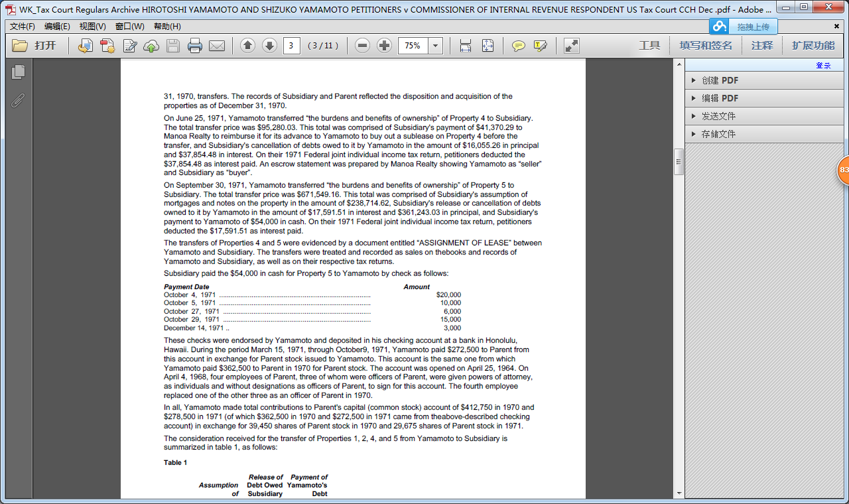Viewport: 849px width, 504px height.
Task: Open the 视图(V) menu
Action: click(93, 27)
